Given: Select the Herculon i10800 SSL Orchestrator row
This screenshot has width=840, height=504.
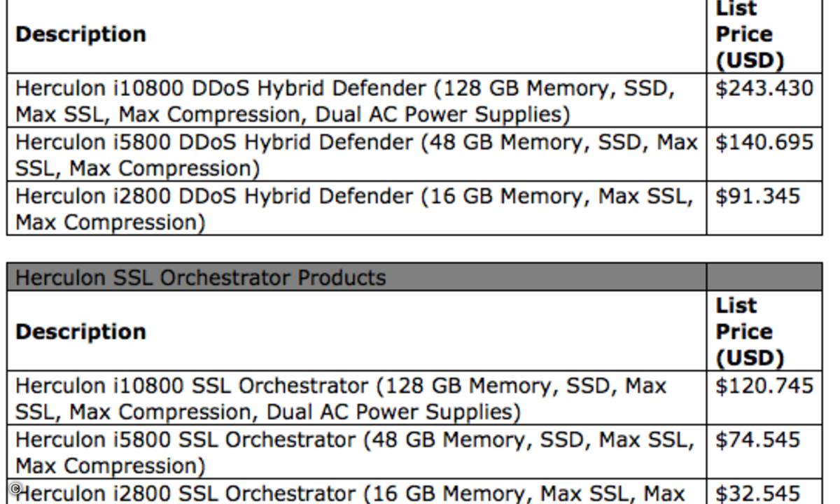Looking at the screenshot, I should pos(414,398).
